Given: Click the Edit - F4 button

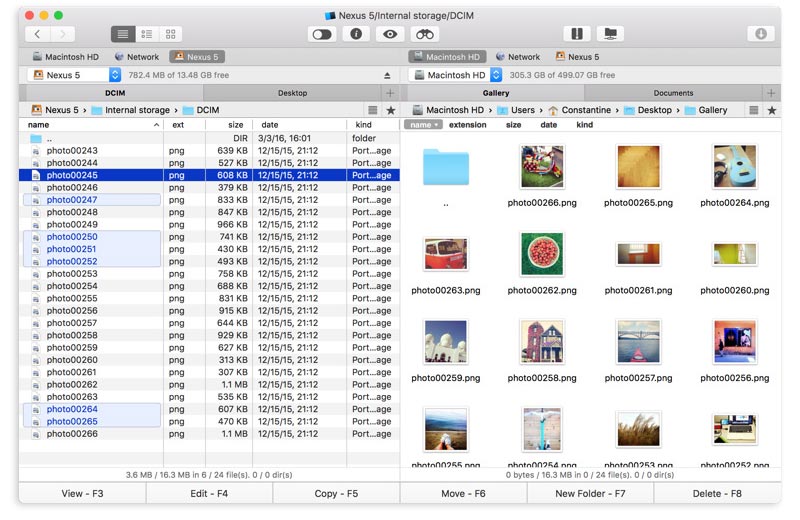Looking at the screenshot, I should (209, 493).
